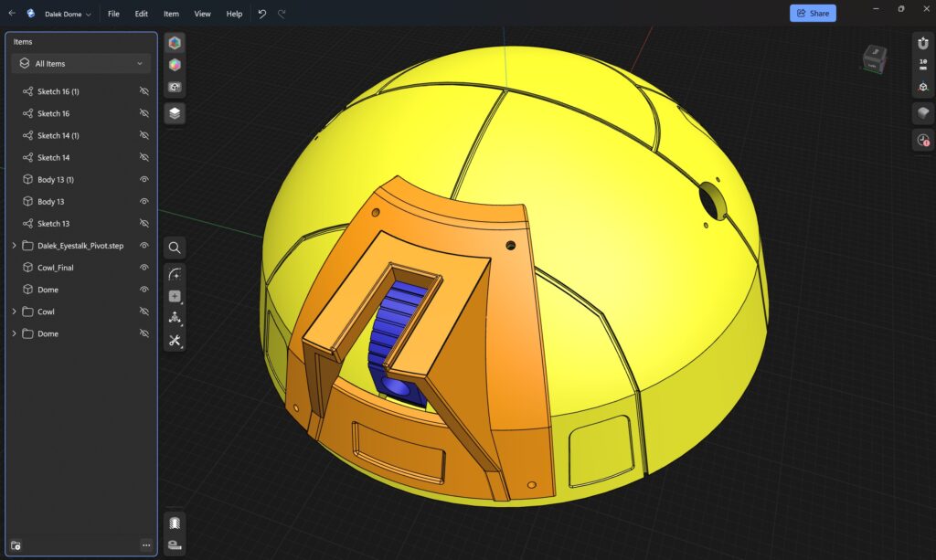
Task: Open the View menu
Action: [x=202, y=14]
